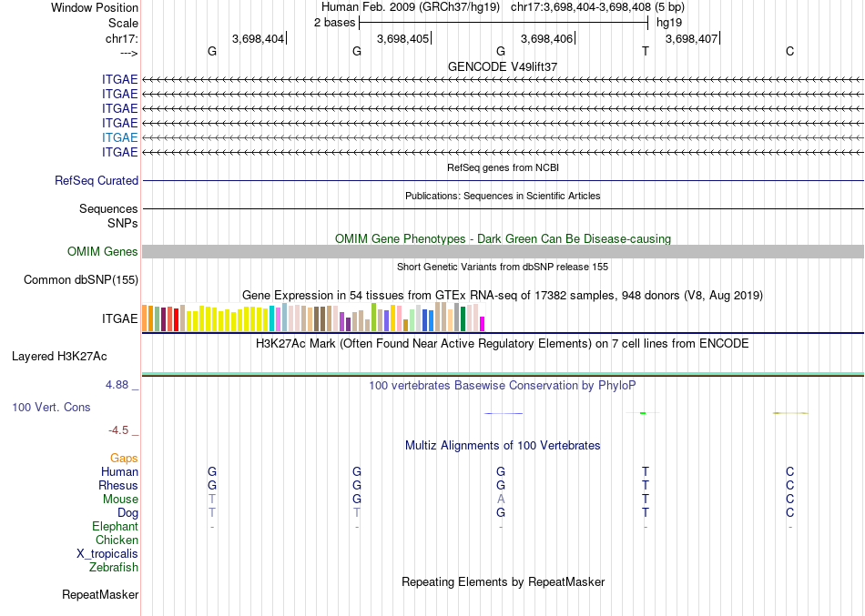The height and width of the screenshot is (616, 865).
Task: Click the magenta bar in GTEx expression chart
Action: 483,324
